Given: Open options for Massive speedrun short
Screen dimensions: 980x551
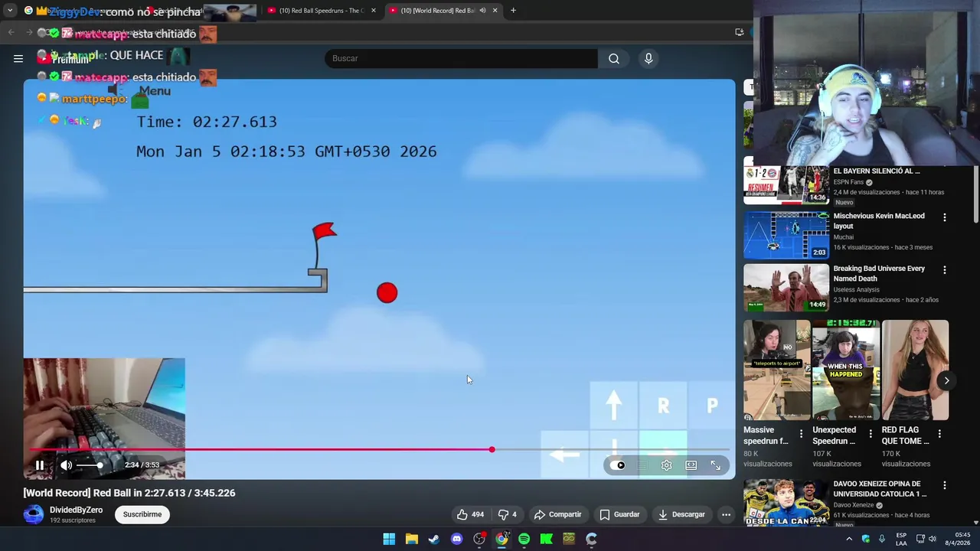Looking at the screenshot, I should pyautogui.click(x=802, y=434).
